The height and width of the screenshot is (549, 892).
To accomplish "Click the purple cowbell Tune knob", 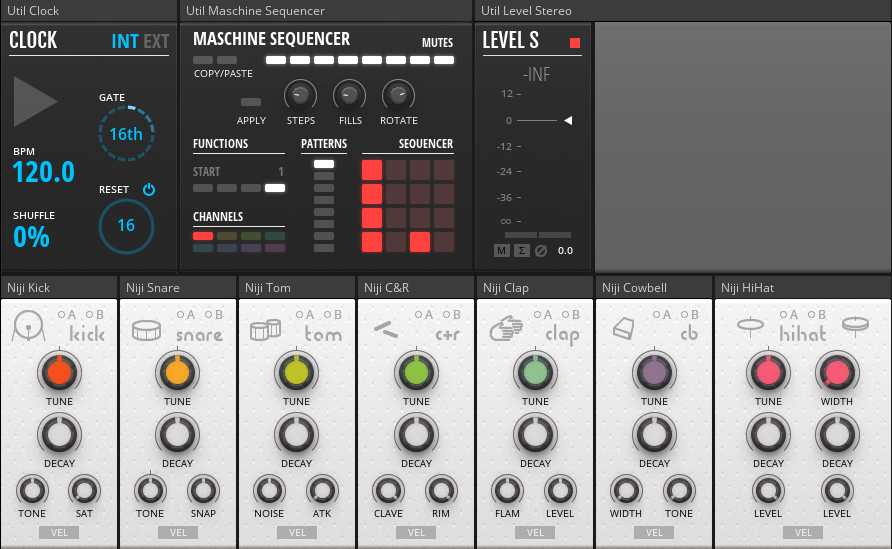I will click(x=654, y=373).
